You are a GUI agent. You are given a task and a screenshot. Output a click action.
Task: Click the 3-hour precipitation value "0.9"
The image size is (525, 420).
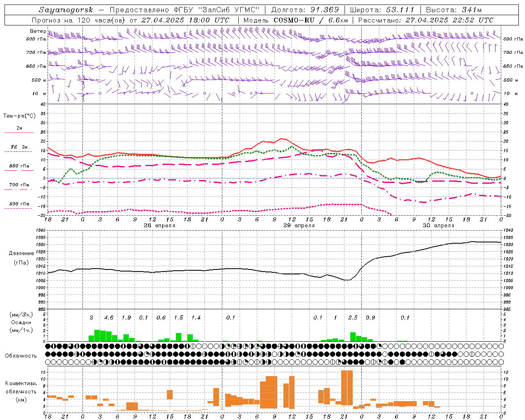[370, 317]
